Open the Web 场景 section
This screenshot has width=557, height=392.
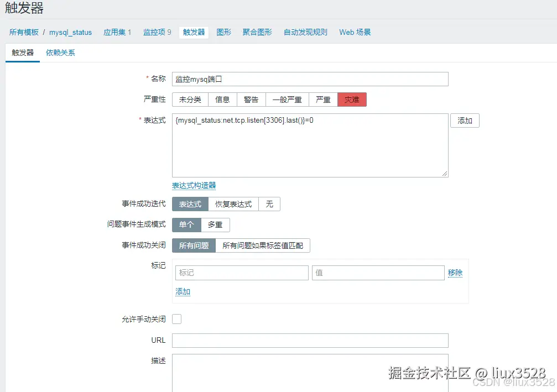[x=354, y=32]
